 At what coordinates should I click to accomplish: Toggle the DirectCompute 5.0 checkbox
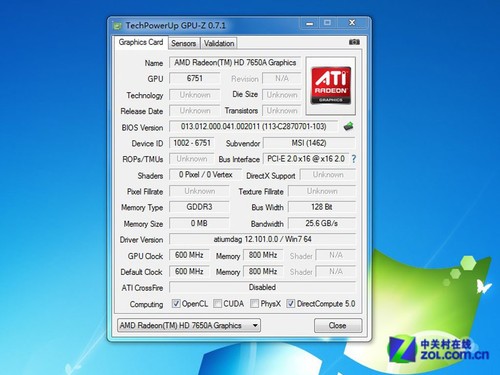pyautogui.click(x=291, y=304)
